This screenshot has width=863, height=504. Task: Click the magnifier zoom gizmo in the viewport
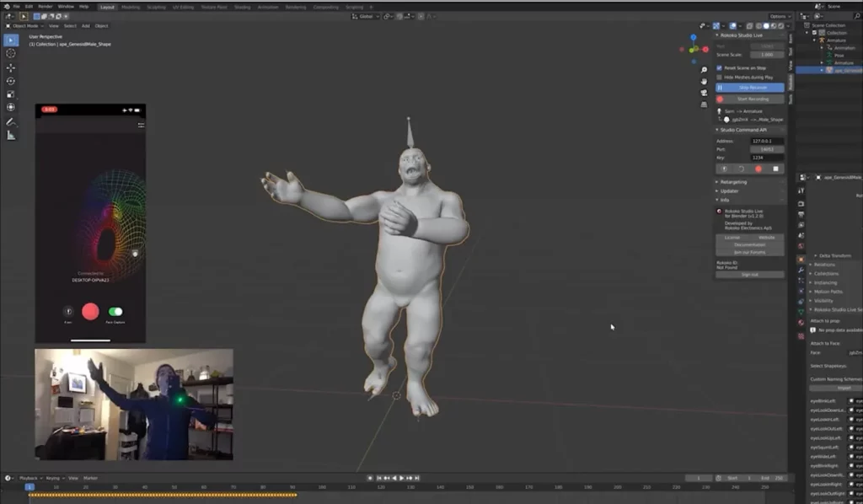pyautogui.click(x=704, y=70)
